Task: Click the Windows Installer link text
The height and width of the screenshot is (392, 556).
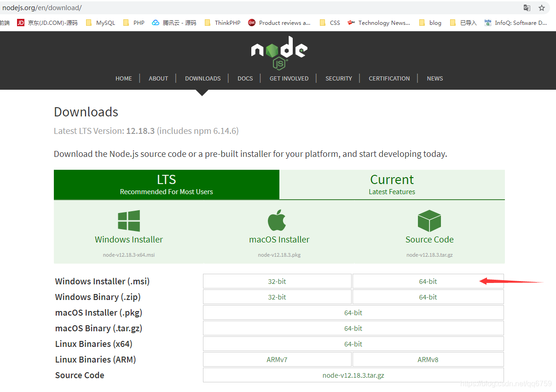Action: pyautogui.click(x=129, y=239)
